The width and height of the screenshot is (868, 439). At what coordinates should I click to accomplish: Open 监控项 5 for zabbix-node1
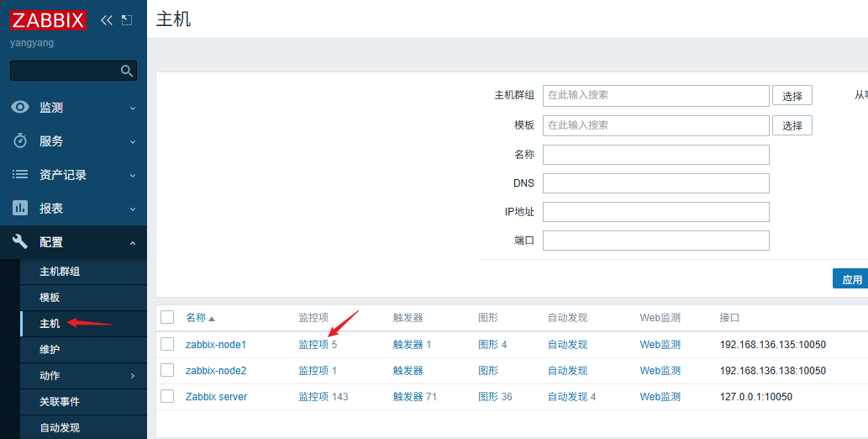tap(318, 344)
